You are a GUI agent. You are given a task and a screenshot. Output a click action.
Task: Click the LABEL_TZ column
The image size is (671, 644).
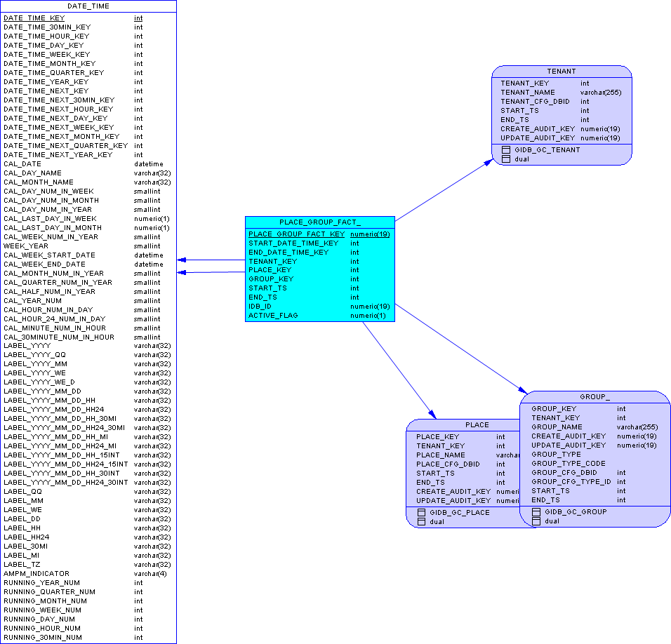click(22, 565)
